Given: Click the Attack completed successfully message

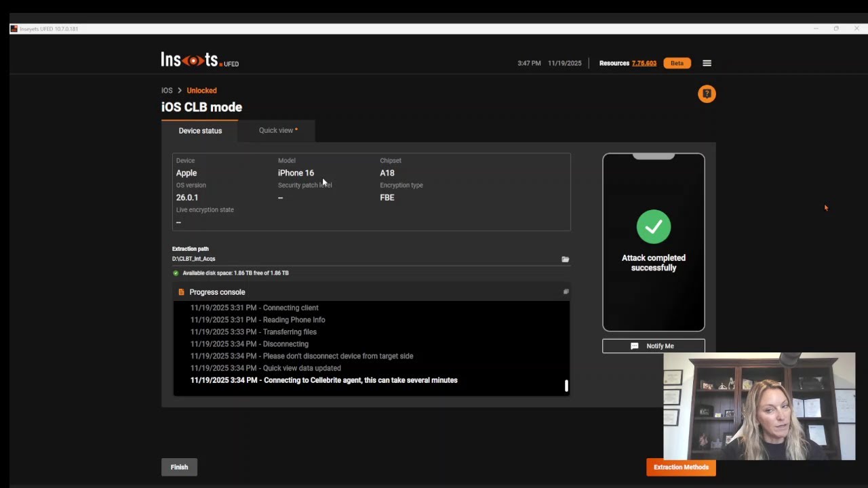Looking at the screenshot, I should [x=654, y=263].
